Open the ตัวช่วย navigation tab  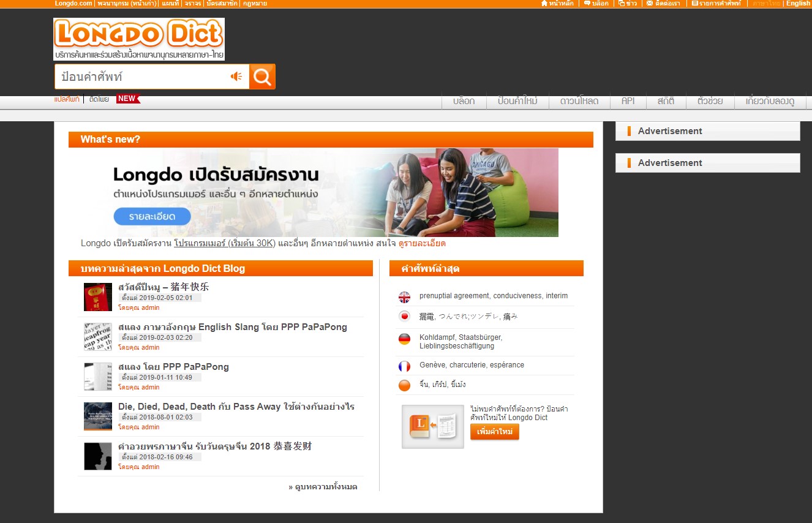point(710,101)
